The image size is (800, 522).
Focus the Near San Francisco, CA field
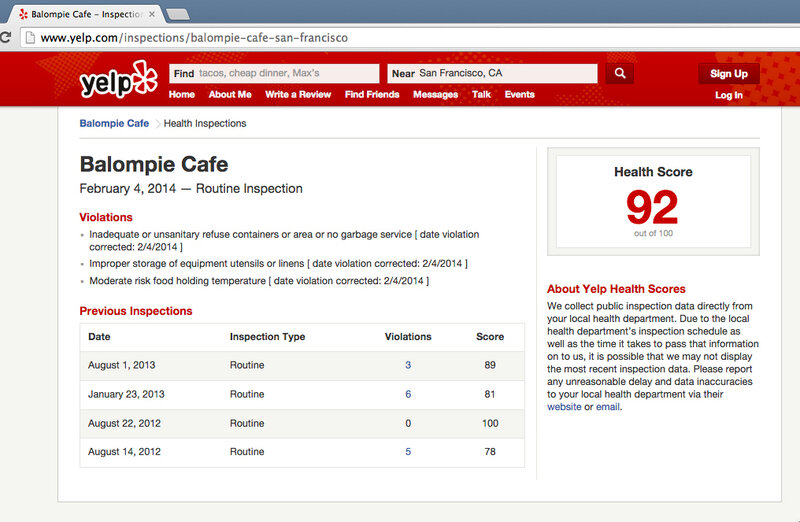pyautogui.click(x=492, y=73)
